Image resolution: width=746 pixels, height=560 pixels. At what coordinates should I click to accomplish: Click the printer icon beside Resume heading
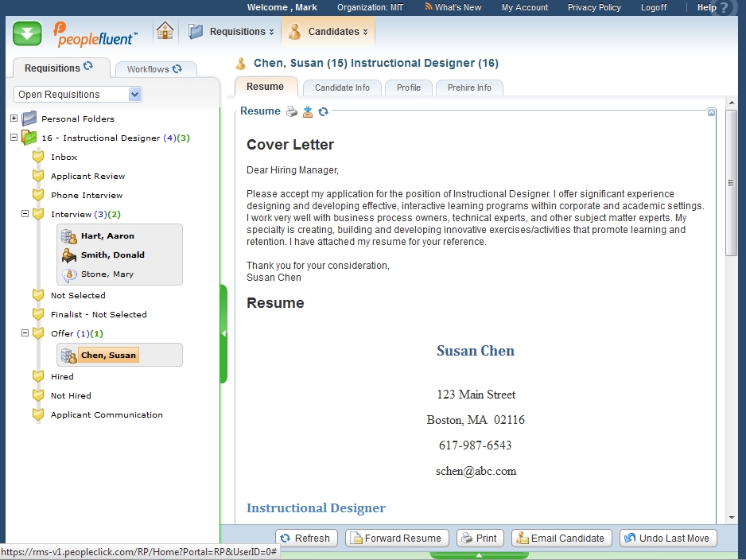[x=292, y=111]
